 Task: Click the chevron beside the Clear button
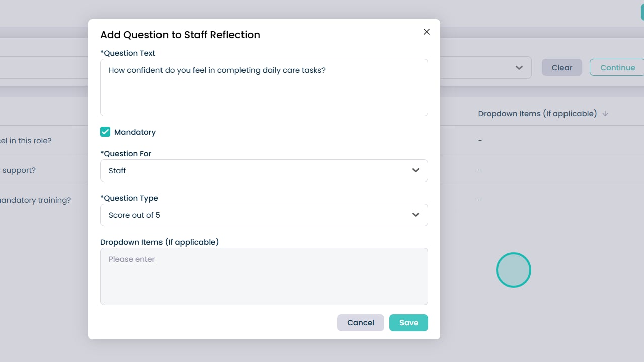coord(519,68)
